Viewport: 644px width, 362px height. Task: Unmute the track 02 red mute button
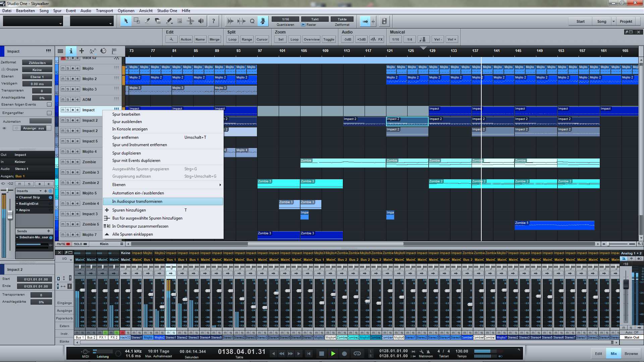(63, 58)
